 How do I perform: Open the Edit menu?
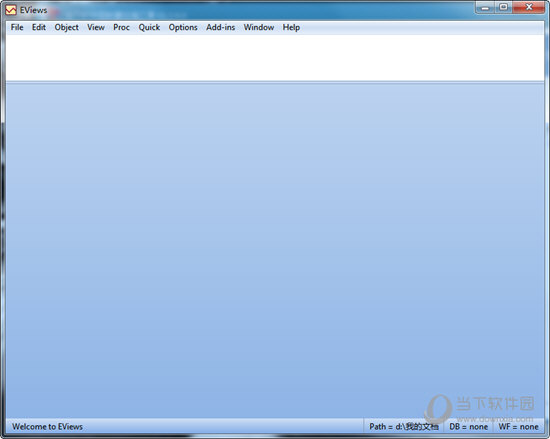39,27
